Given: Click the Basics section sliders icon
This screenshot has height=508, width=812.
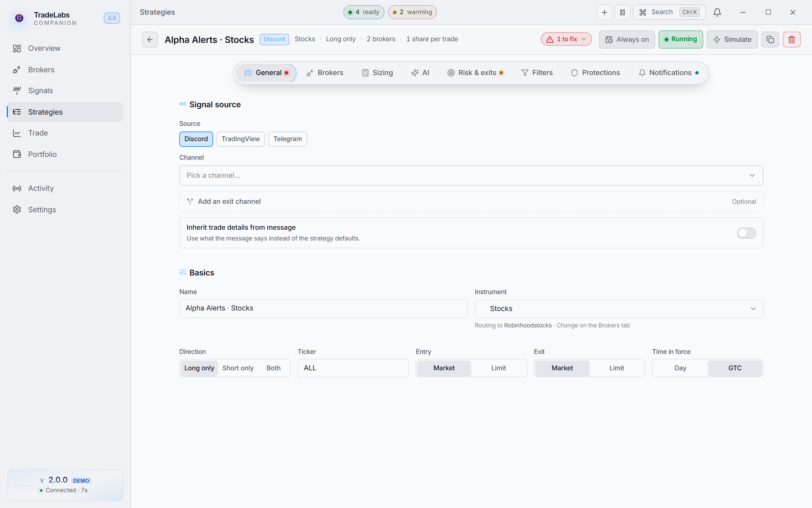Looking at the screenshot, I should coord(182,272).
